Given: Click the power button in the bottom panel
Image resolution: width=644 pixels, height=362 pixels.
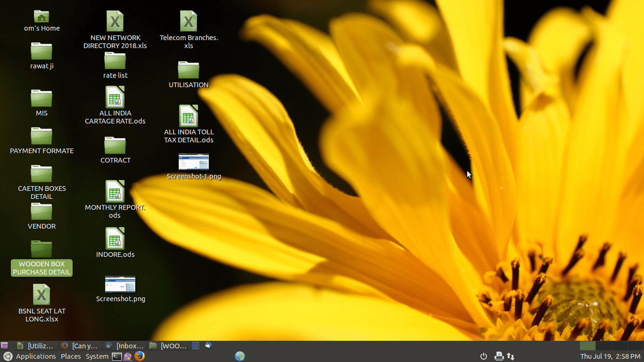Looking at the screenshot, I should 484,356.
